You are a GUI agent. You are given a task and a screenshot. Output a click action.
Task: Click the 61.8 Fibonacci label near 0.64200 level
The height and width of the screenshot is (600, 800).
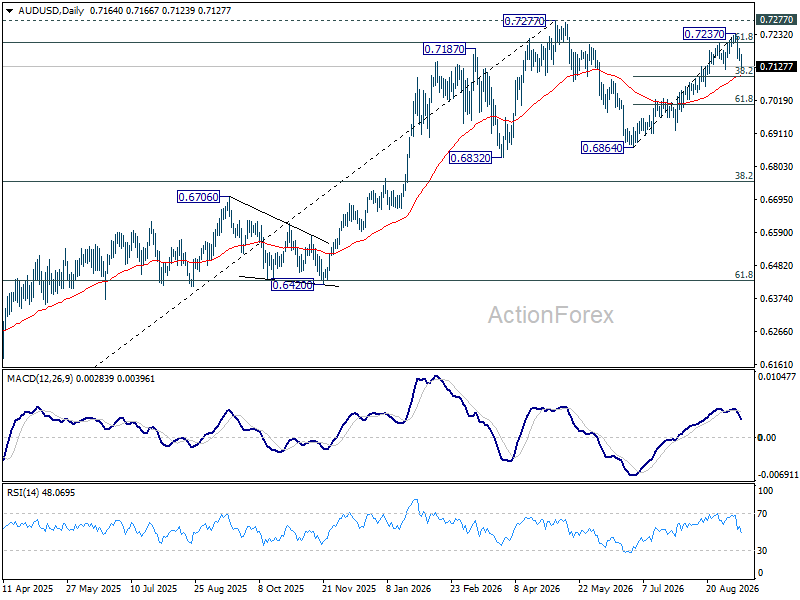743,274
